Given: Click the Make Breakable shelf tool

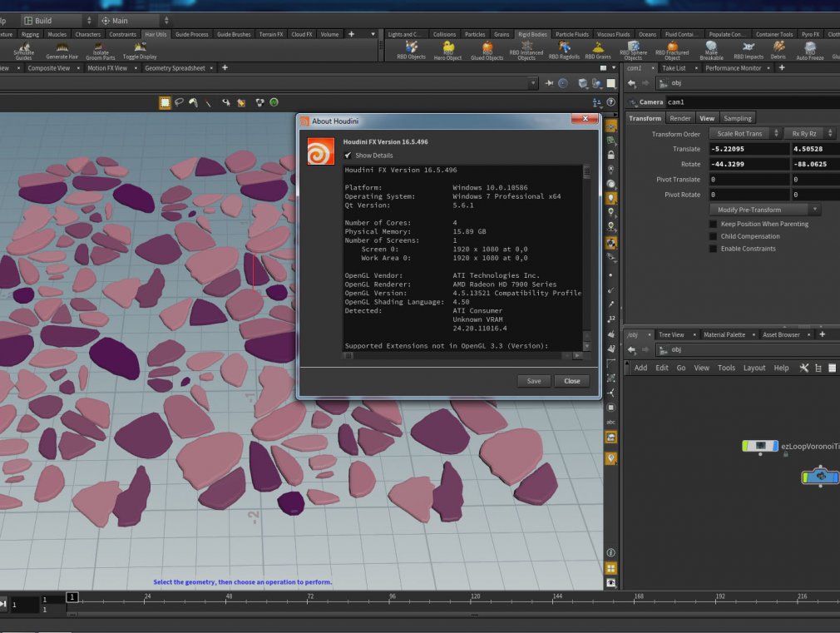Looking at the screenshot, I should (x=711, y=51).
